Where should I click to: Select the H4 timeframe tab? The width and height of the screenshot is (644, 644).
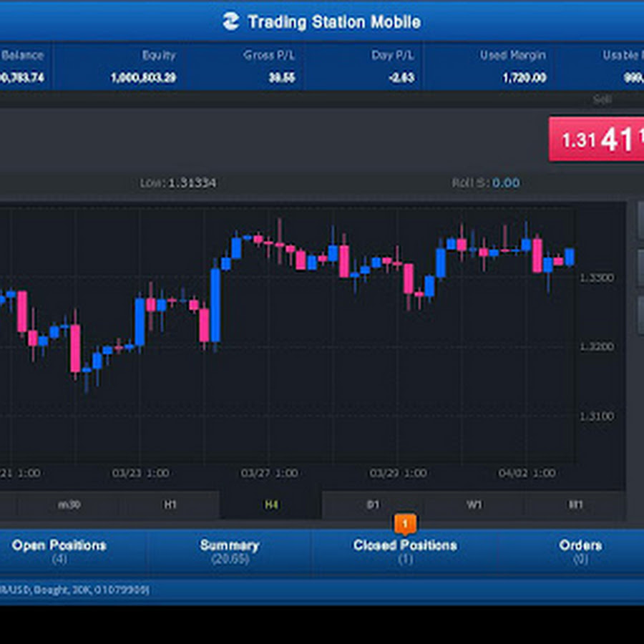[x=271, y=504]
